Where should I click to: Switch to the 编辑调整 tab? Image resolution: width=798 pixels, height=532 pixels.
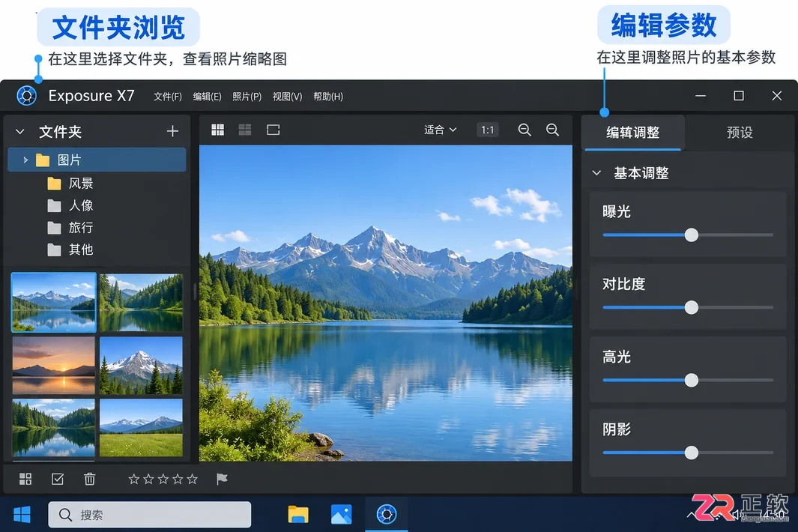tap(633, 133)
